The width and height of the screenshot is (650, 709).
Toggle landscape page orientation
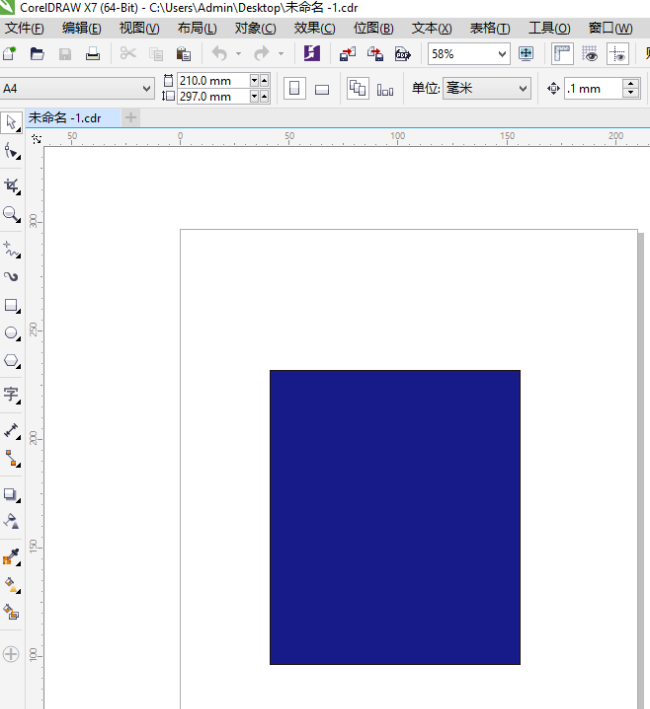click(x=322, y=89)
